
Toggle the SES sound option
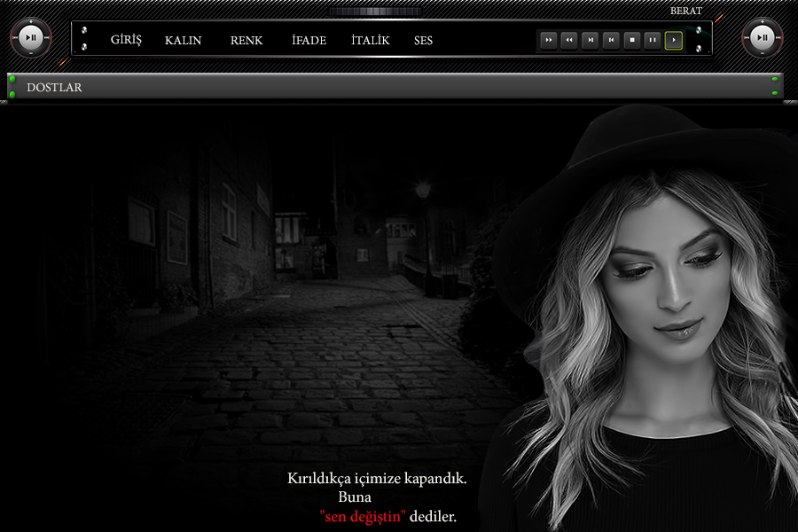pyautogui.click(x=423, y=40)
